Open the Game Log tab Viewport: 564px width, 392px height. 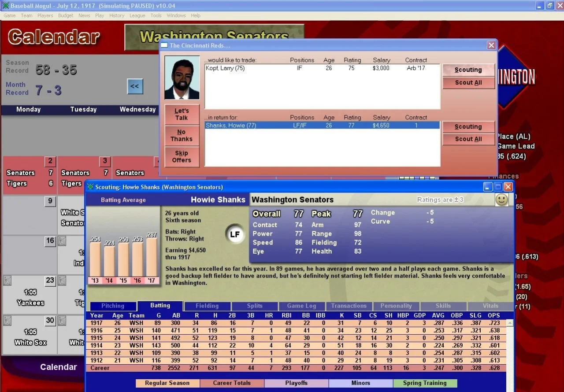pos(302,306)
